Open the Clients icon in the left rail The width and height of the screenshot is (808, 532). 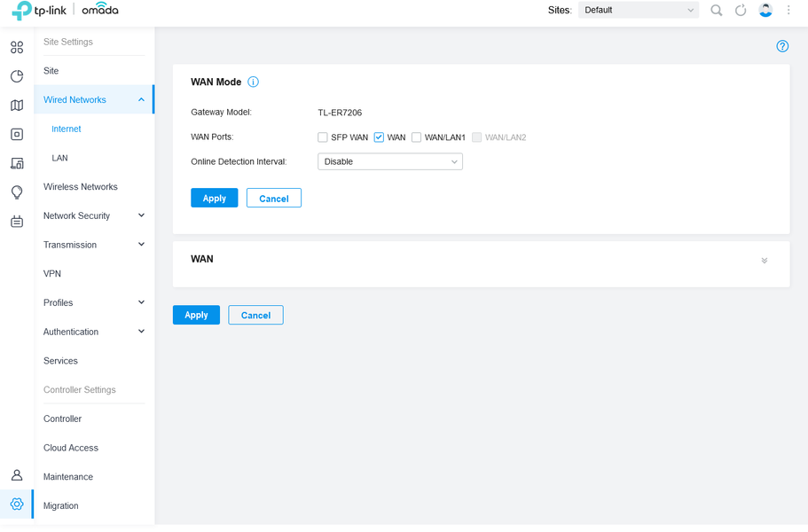[17, 163]
